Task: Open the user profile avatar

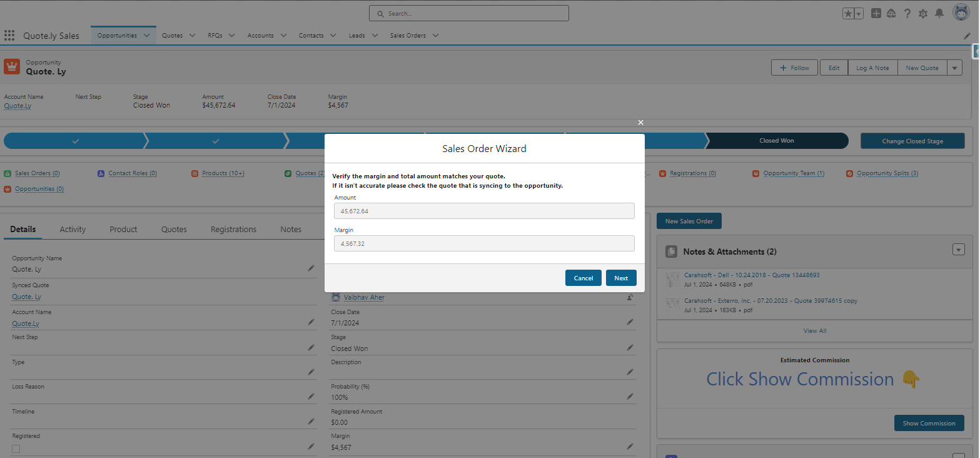Action: click(x=961, y=13)
